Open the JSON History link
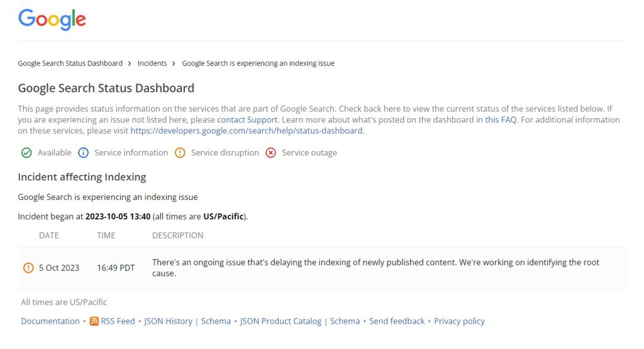 click(x=168, y=321)
